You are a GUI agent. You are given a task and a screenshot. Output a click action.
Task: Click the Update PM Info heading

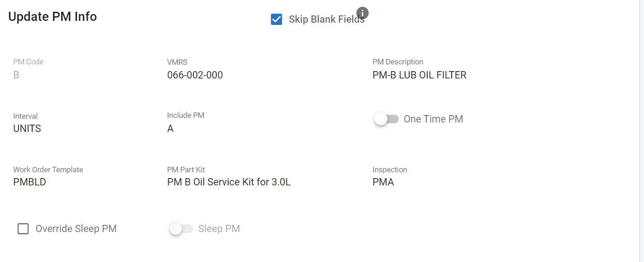click(52, 17)
